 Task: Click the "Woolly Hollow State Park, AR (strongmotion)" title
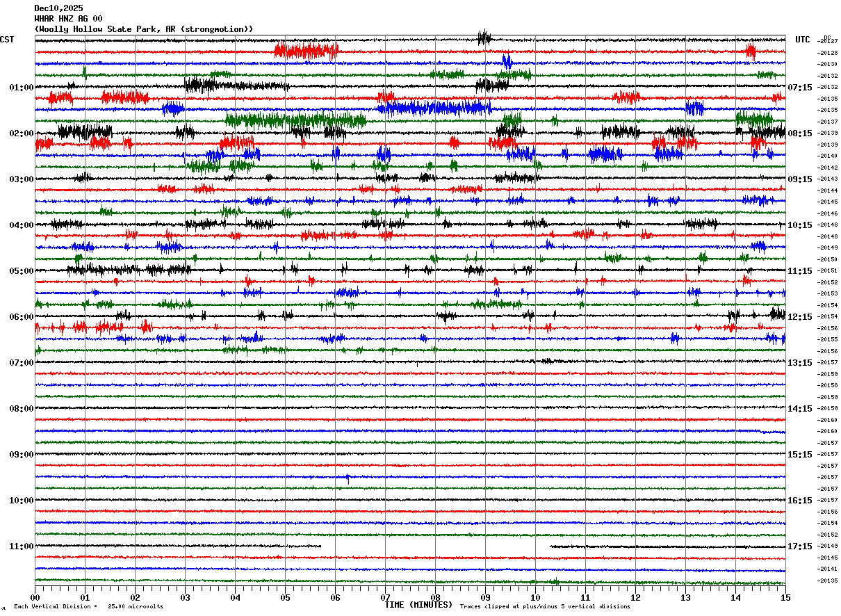(144, 29)
